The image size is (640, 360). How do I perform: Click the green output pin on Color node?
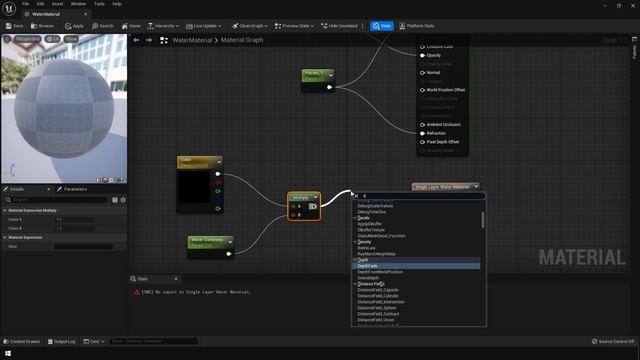point(218,191)
